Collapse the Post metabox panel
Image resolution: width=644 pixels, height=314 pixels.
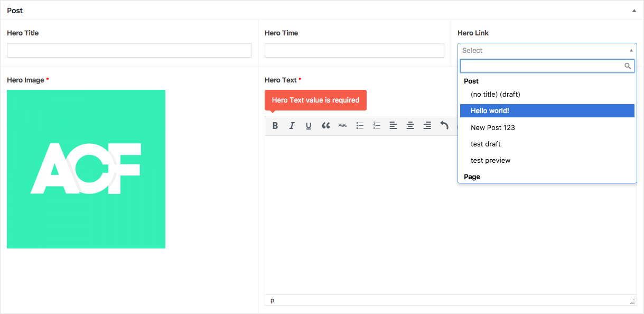click(634, 11)
